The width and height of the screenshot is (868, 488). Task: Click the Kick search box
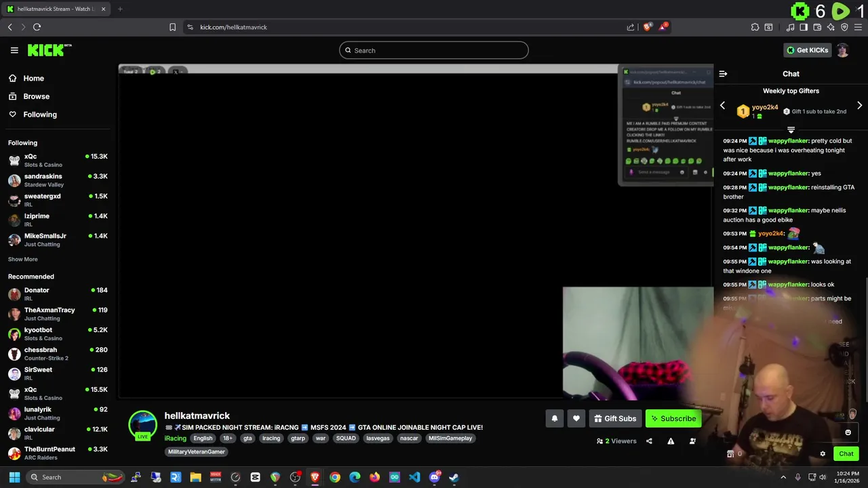click(434, 50)
